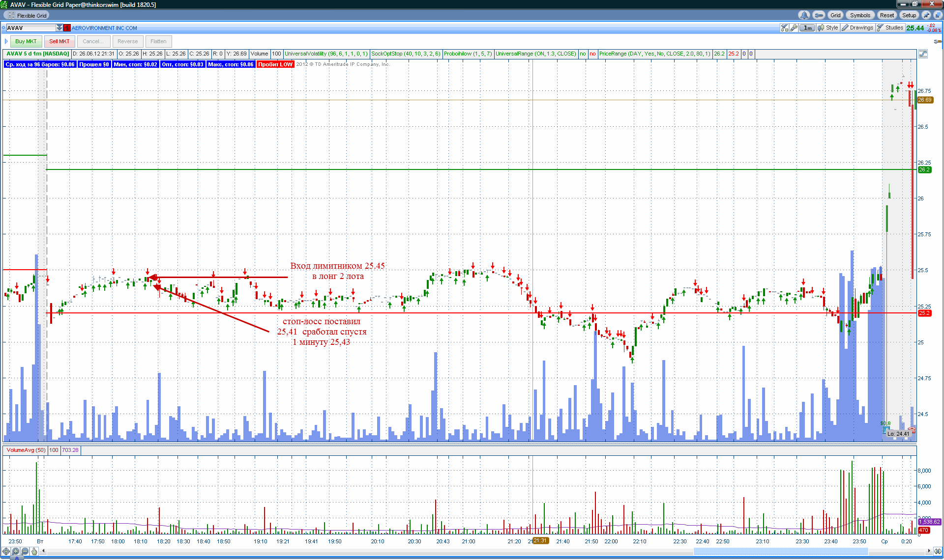Click the zoom out magnifier

point(25,551)
